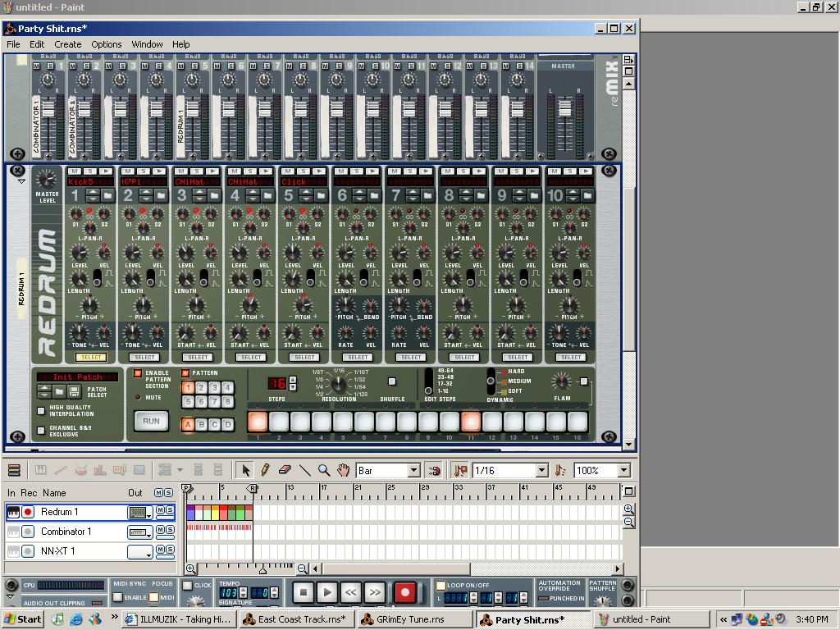
Task: Open the 100% quantize strength dropdown
Action: [x=623, y=470]
